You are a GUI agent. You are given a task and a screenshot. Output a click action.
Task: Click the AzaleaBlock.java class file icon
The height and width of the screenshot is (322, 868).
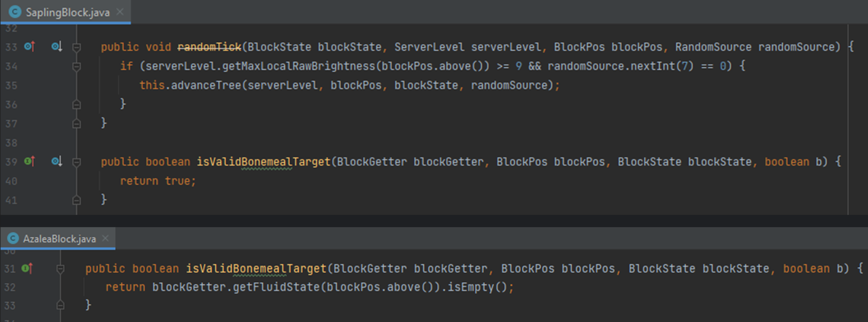(13, 239)
